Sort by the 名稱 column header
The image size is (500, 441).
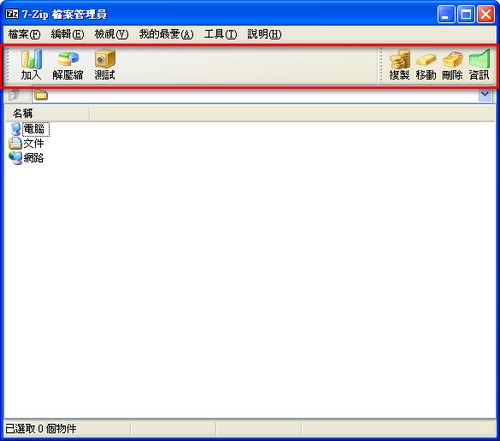pos(47,113)
